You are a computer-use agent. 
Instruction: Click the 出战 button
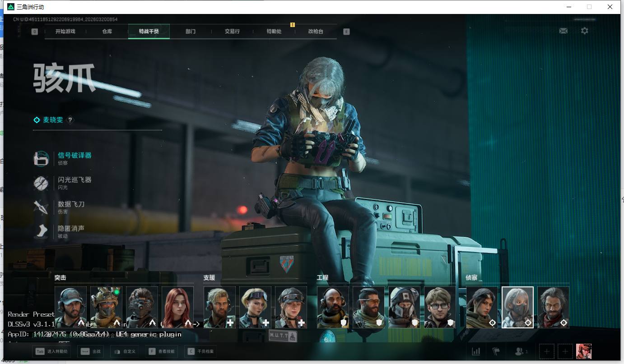[90, 351]
